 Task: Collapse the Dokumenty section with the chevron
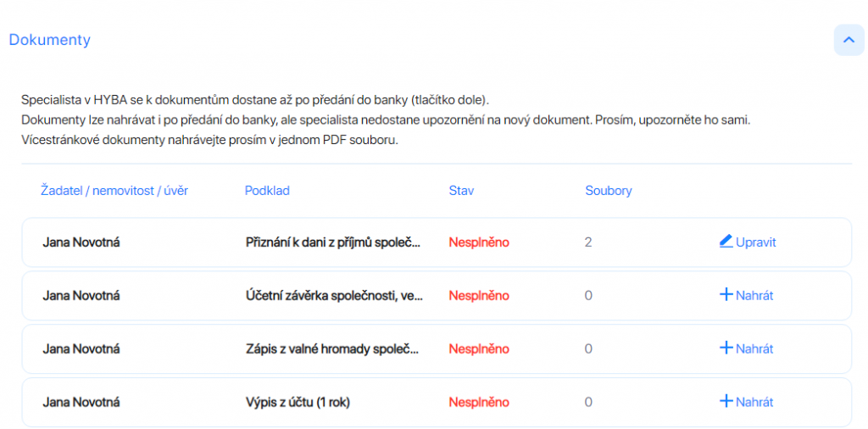[x=849, y=40]
